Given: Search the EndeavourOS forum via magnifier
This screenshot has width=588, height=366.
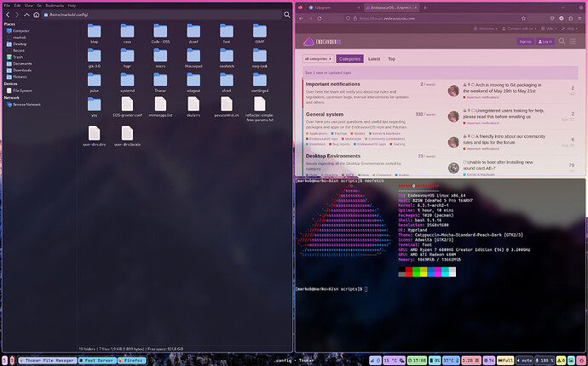Looking at the screenshot, I should tap(562, 41).
